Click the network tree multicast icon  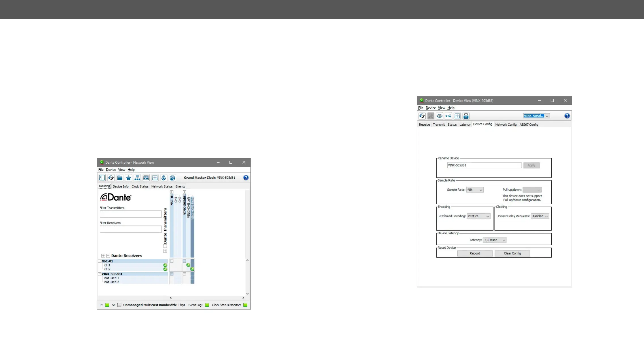pyautogui.click(x=137, y=178)
